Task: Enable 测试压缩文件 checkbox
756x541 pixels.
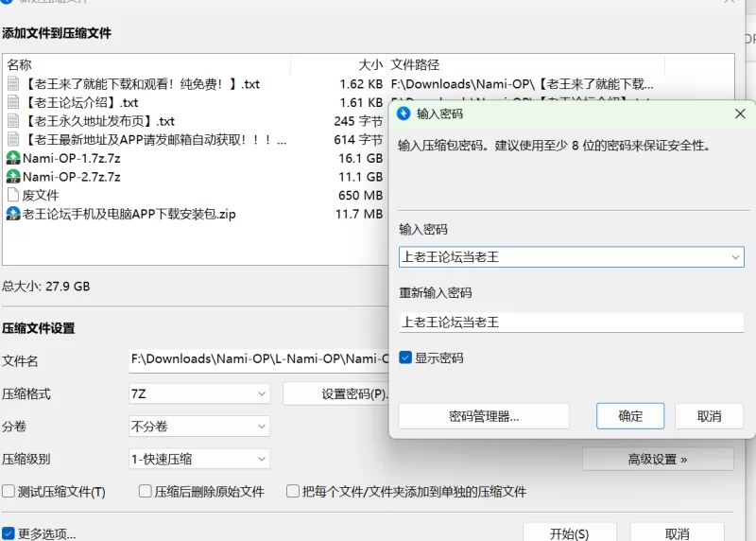Action: tap(9, 492)
